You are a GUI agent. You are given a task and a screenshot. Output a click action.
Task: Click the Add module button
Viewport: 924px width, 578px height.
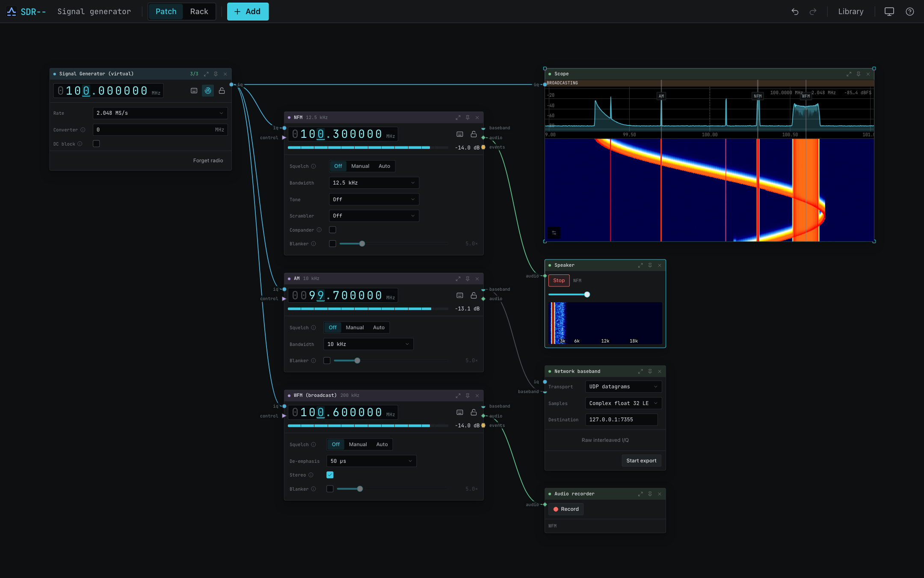[x=248, y=12]
